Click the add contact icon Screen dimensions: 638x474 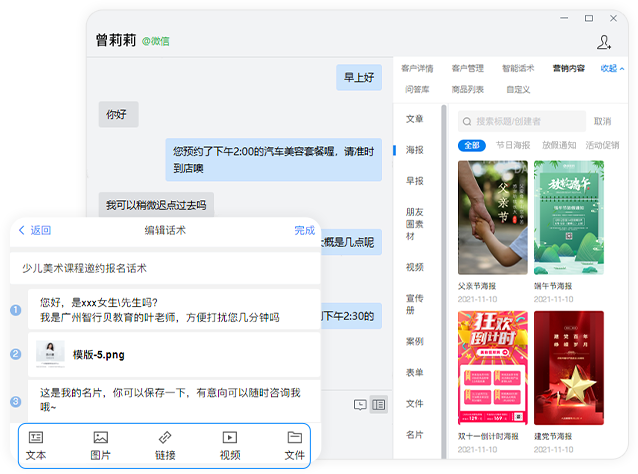point(603,42)
